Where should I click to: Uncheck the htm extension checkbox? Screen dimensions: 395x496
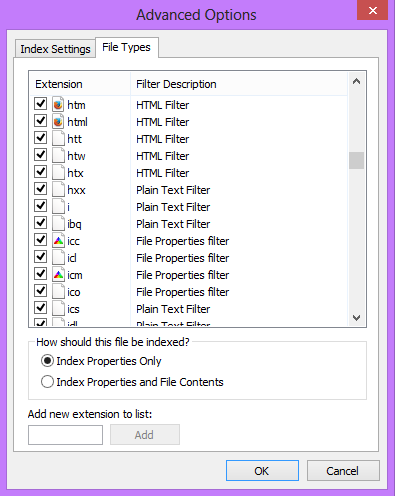click(41, 104)
